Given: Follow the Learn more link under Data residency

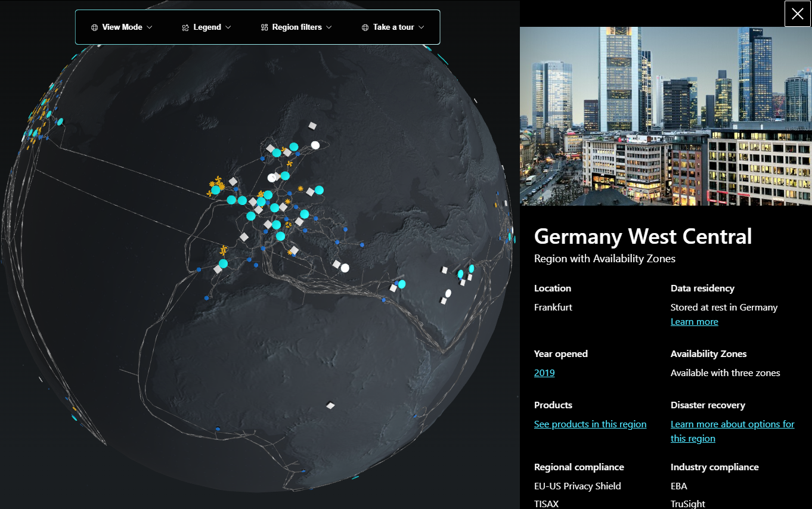Looking at the screenshot, I should [694, 322].
